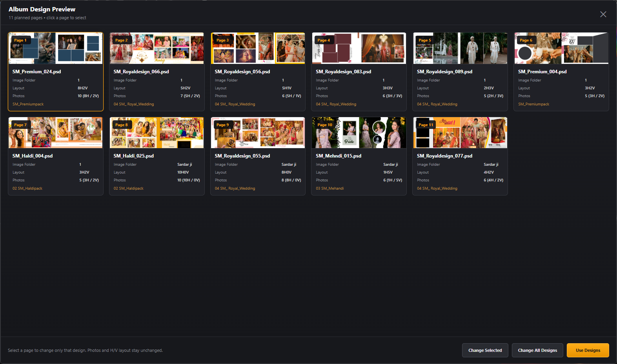Click photos count 6 (3H / 3V)
Viewport: 617px width, 364px height.
pyautogui.click(x=393, y=96)
